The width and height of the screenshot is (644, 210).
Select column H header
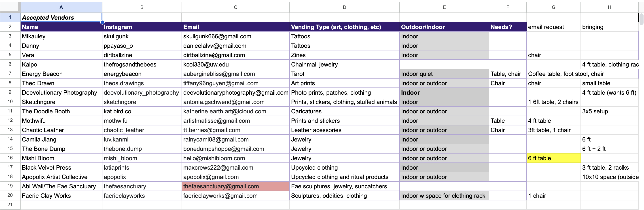click(x=610, y=7)
